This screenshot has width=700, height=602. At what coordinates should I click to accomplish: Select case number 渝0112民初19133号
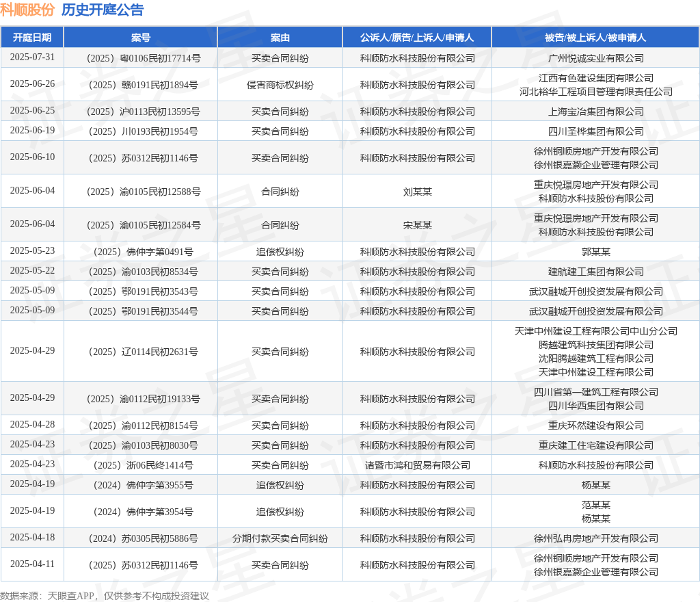coord(144,399)
